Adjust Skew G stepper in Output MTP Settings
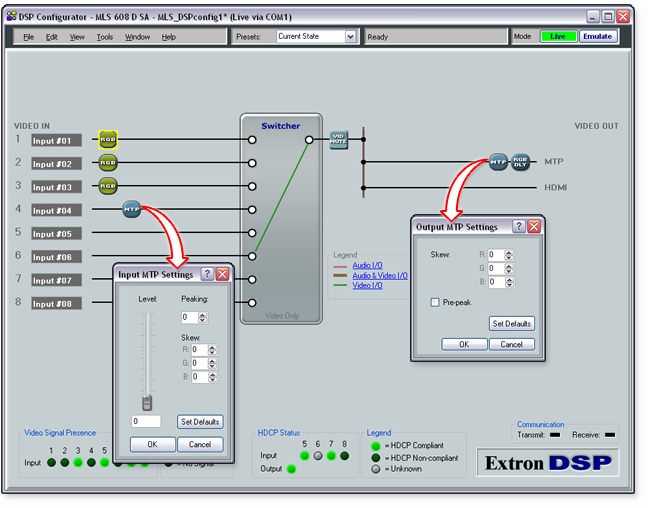 tap(509, 269)
